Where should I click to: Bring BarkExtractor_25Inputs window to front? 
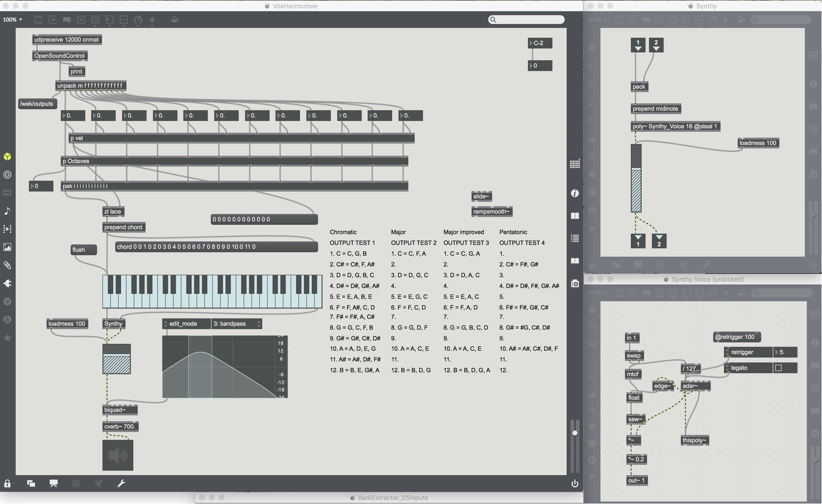389,498
